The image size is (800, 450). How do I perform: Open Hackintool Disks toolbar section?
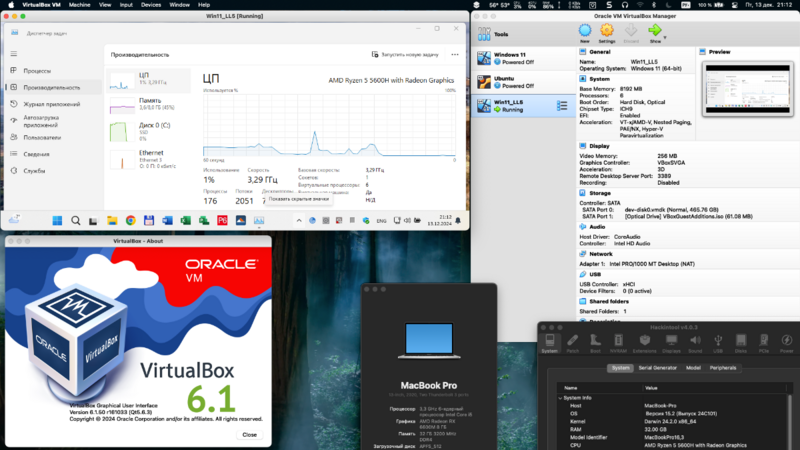740,343
